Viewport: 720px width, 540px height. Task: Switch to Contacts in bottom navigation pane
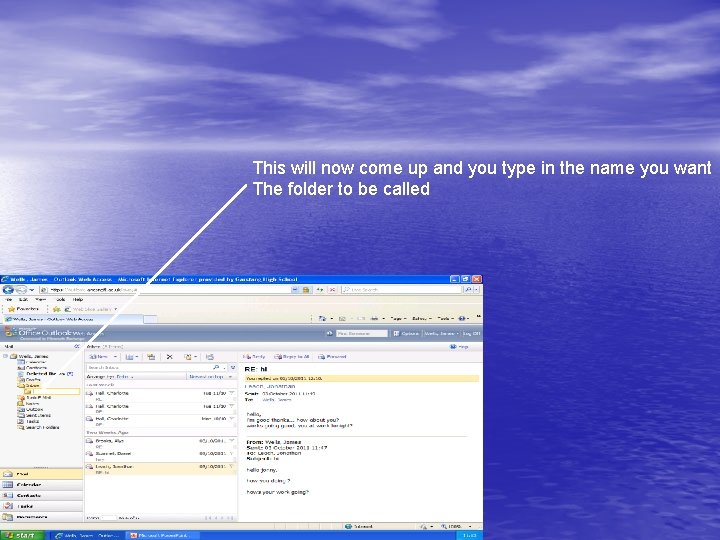tap(41, 495)
